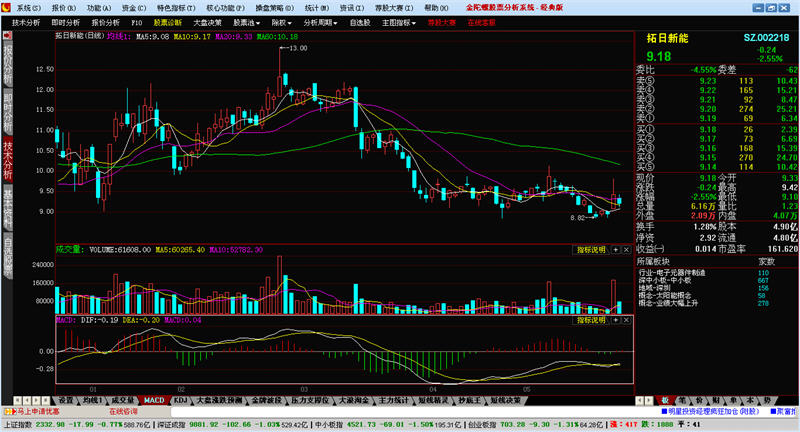Click the 上证指数 readout in the status bar
800x432 pixels.
20,423
